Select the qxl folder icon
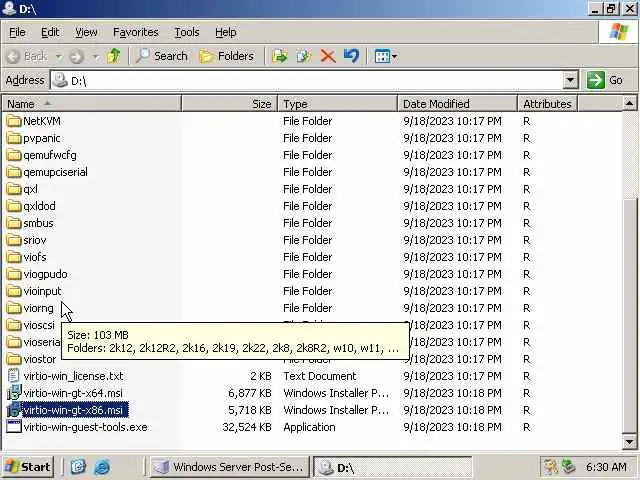The image size is (640, 480). point(14,189)
